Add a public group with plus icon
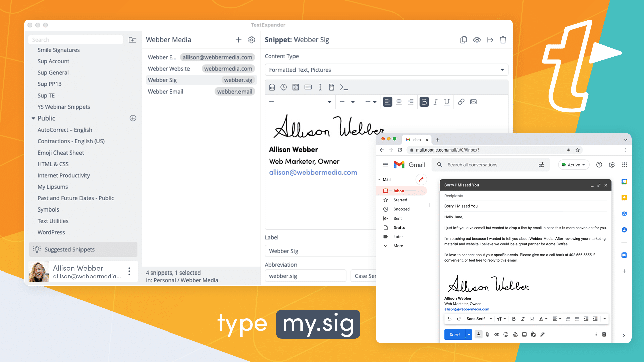Viewport: 644px width, 362px height. pos(133,118)
